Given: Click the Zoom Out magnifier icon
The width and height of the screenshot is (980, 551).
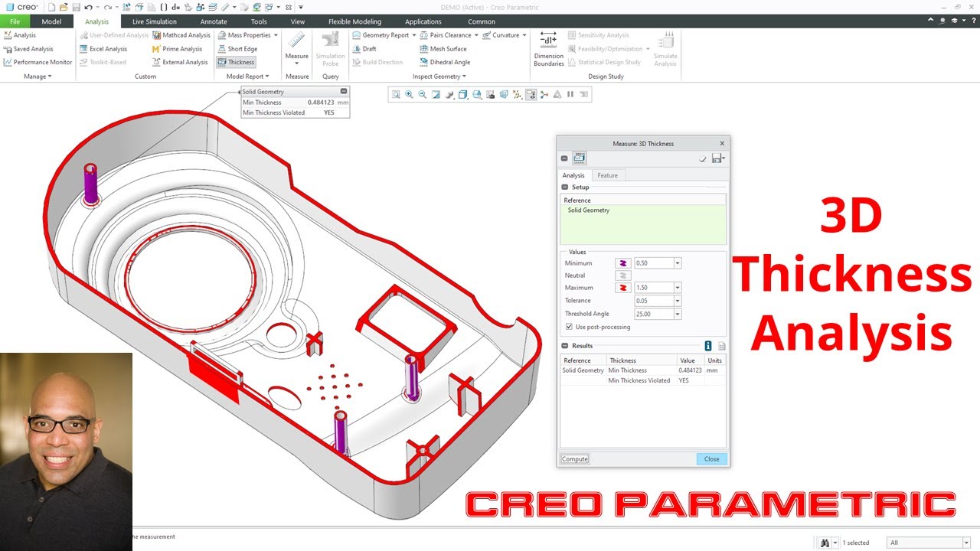Looking at the screenshot, I should (x=423, y=94).
